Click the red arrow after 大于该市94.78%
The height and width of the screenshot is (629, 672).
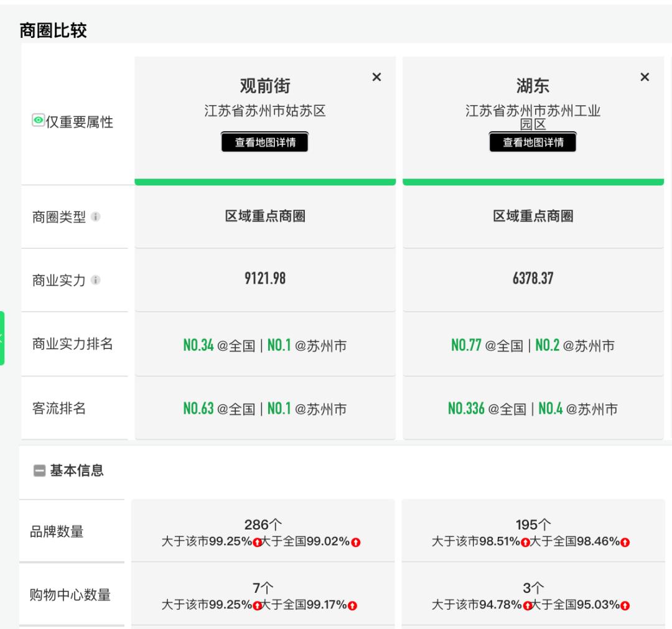pyautogui.click(x=527, y=606)
